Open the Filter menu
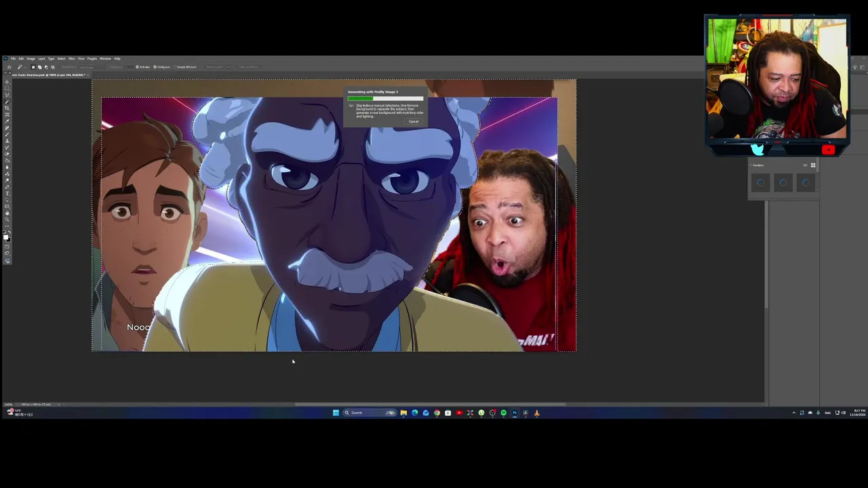 [72, 58]
